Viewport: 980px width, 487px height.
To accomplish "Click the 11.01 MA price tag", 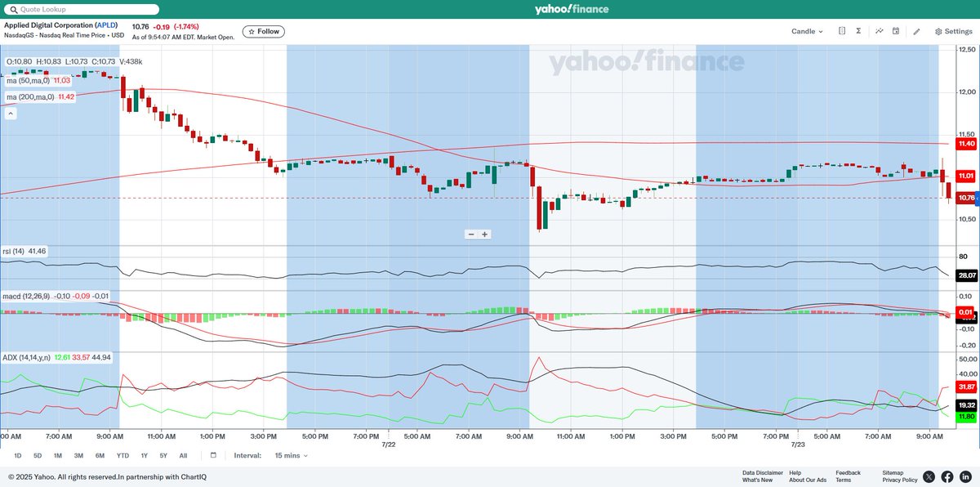I will (966, 176).
